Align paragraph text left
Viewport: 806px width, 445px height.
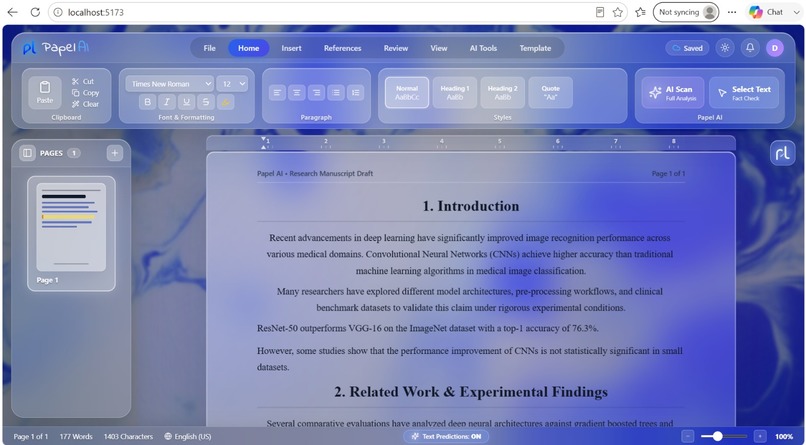click(277, 92)
